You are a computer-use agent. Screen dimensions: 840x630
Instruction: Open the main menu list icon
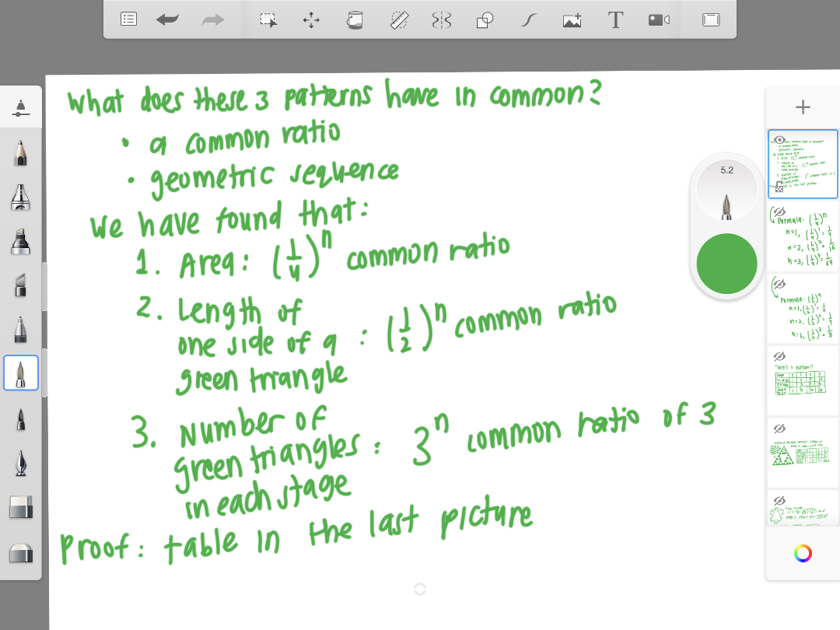[x=129, y=20]
